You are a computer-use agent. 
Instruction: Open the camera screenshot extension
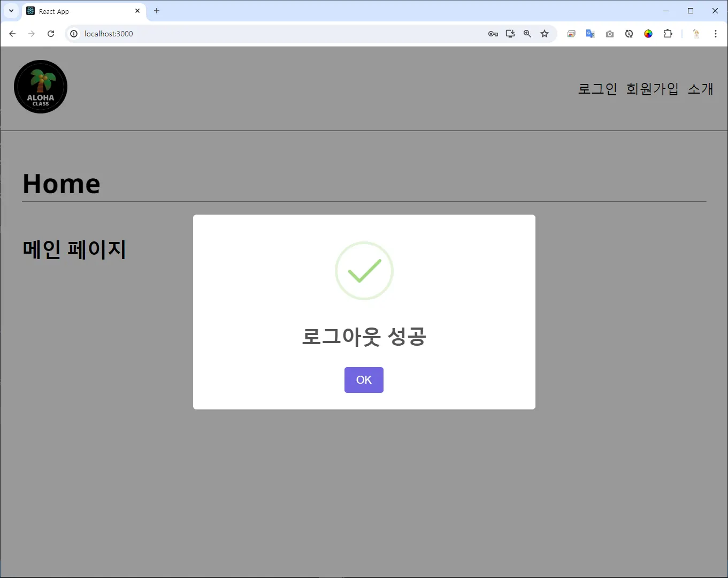610,34
